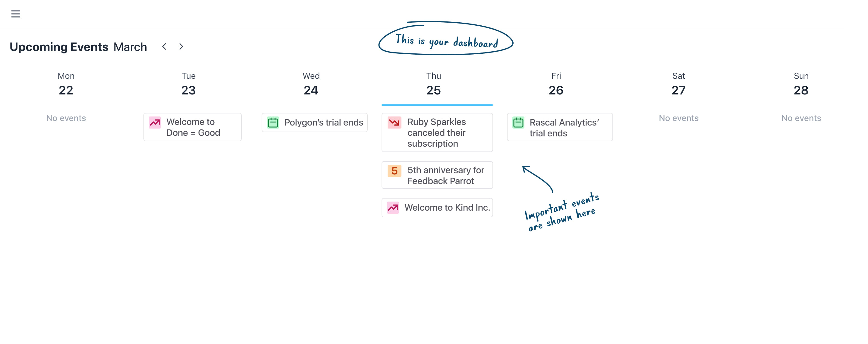Click the orange 5 anniversary icon

[x=394, y=171]
